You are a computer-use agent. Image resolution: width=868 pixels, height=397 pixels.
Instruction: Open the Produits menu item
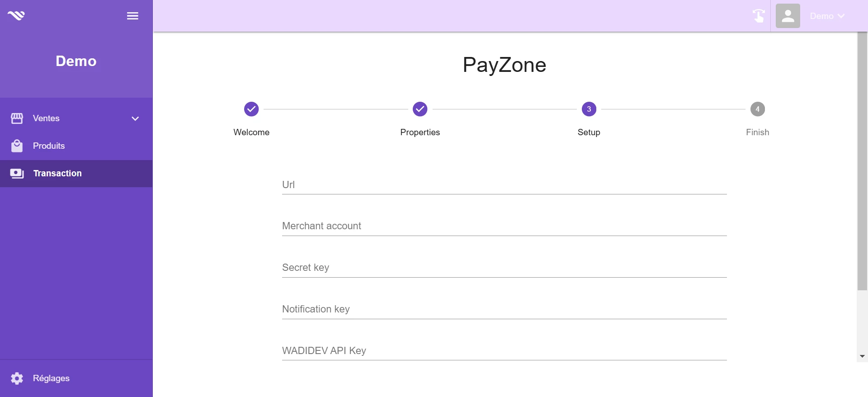(x=76, y=146)
